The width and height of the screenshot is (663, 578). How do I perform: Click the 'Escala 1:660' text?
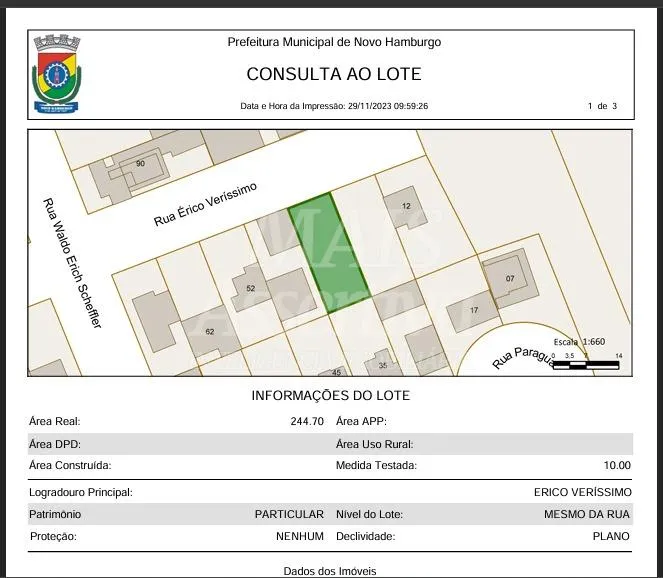tap(579, 342)
